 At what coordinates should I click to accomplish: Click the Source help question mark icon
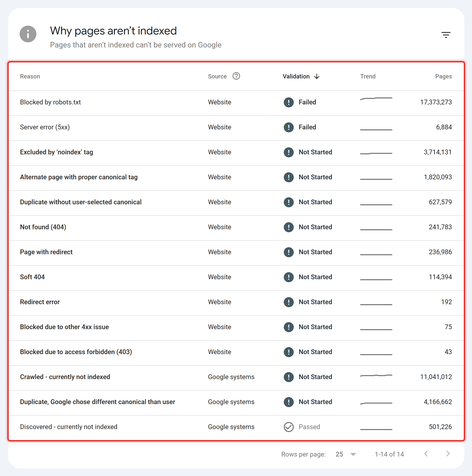236,76
